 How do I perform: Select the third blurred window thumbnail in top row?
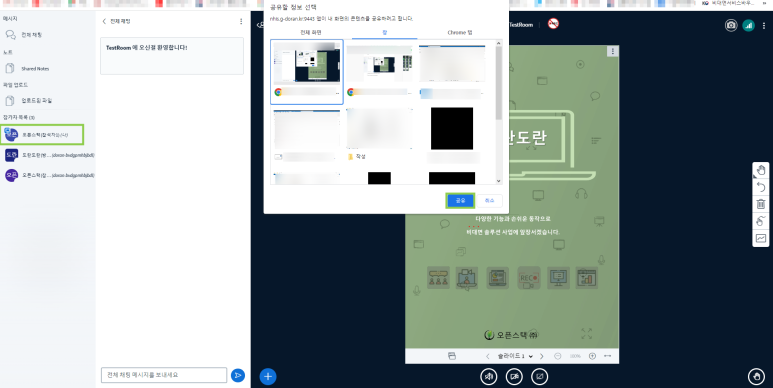pos(452,72)
